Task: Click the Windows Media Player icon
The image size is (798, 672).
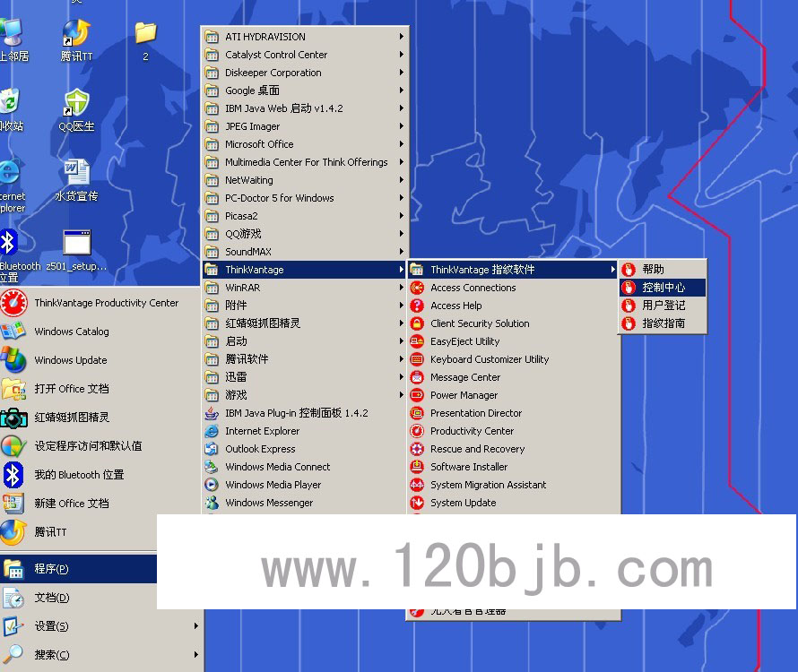Action: (x=212, y=485)
